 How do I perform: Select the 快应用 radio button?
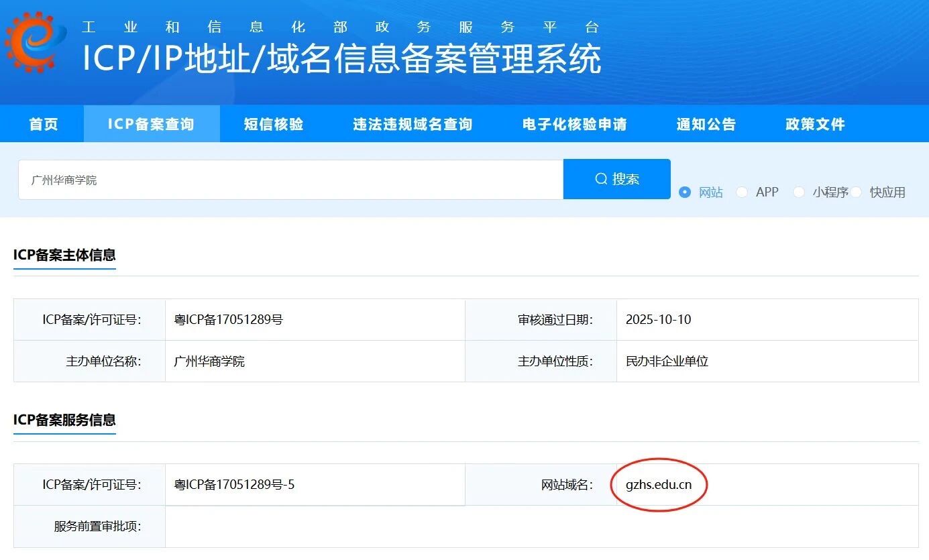[857, 192]
